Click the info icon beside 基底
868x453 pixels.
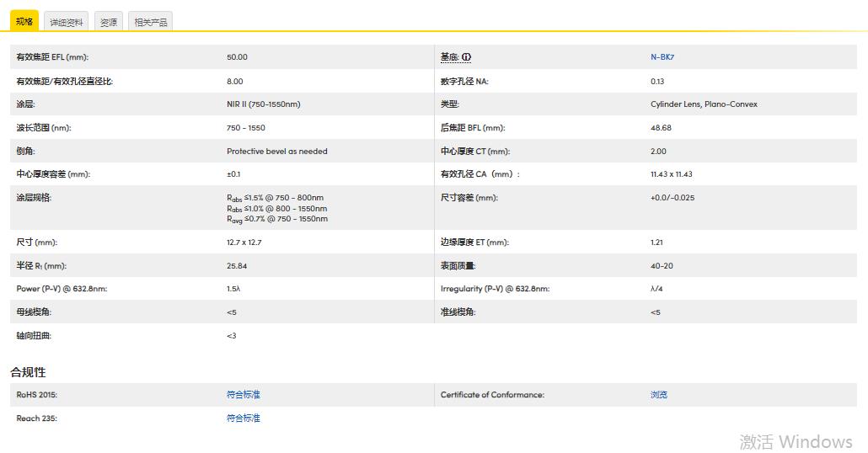click(x=466, y=57)
